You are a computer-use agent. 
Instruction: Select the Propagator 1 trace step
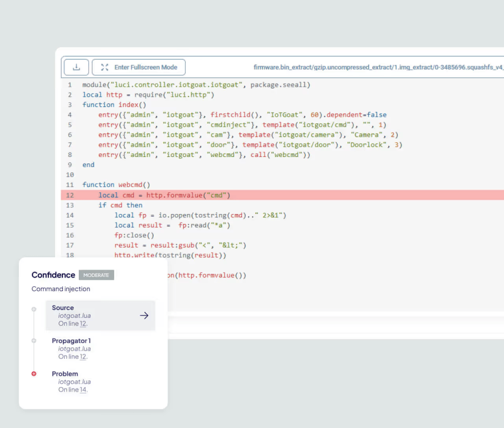pos(71,341)
